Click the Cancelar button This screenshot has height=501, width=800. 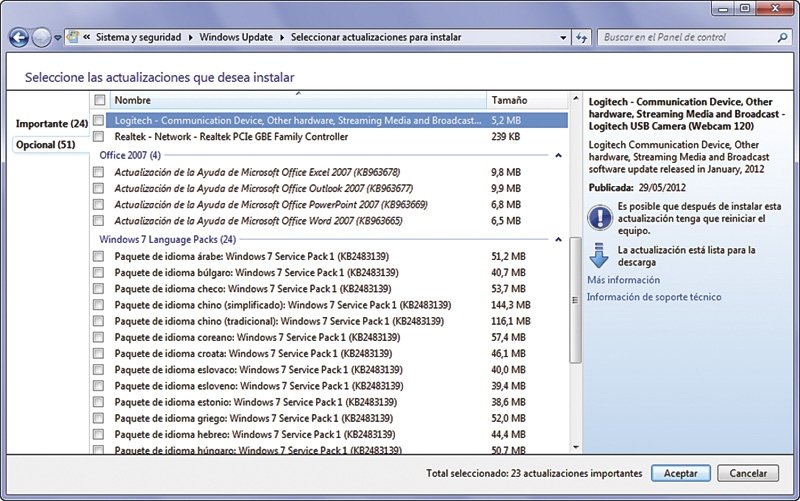(748, 473)
